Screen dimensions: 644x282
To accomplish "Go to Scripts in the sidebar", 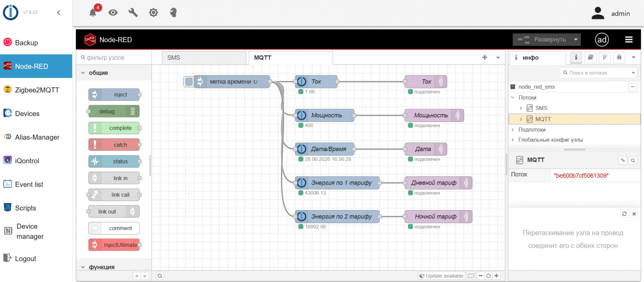I will 36,208.
